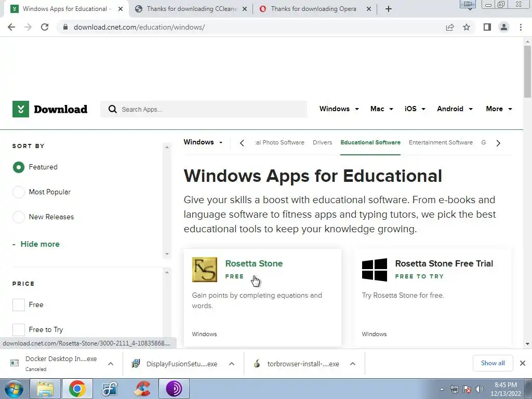Open Chrome's three-dot menu

pyautogui.click(x=521, y=27)
